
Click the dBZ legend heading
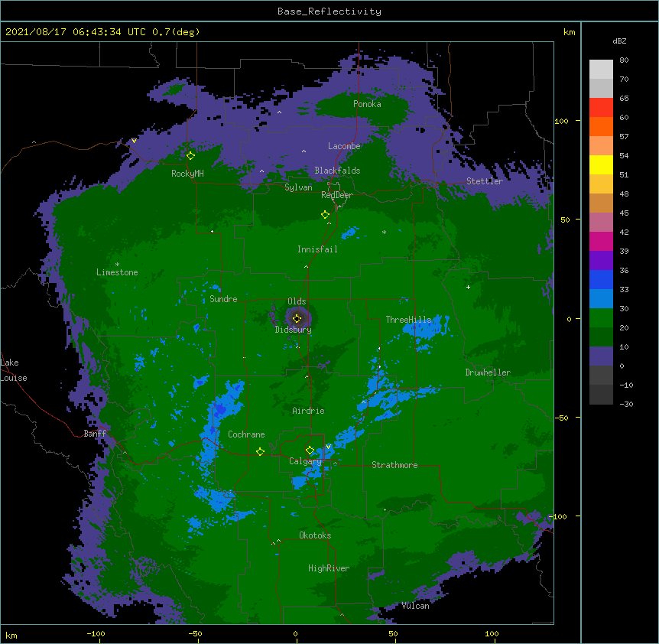click(x=619, y=41)
